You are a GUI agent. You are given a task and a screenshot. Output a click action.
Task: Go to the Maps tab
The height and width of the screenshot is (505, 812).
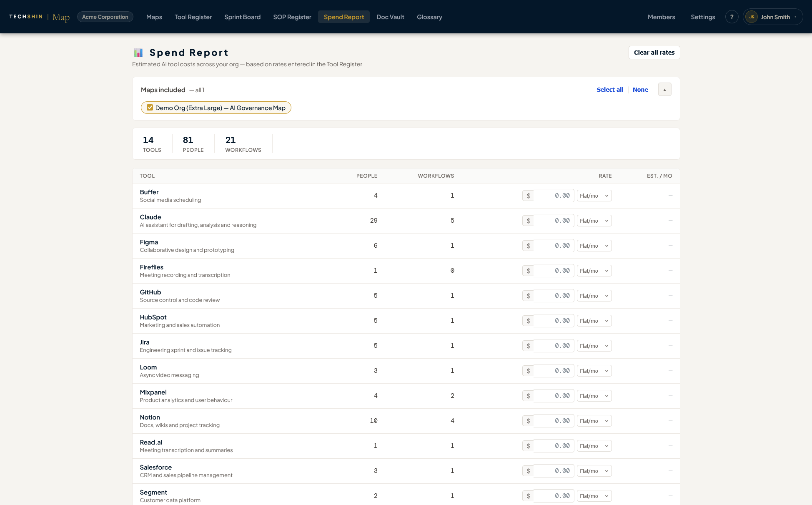point(154,17)
